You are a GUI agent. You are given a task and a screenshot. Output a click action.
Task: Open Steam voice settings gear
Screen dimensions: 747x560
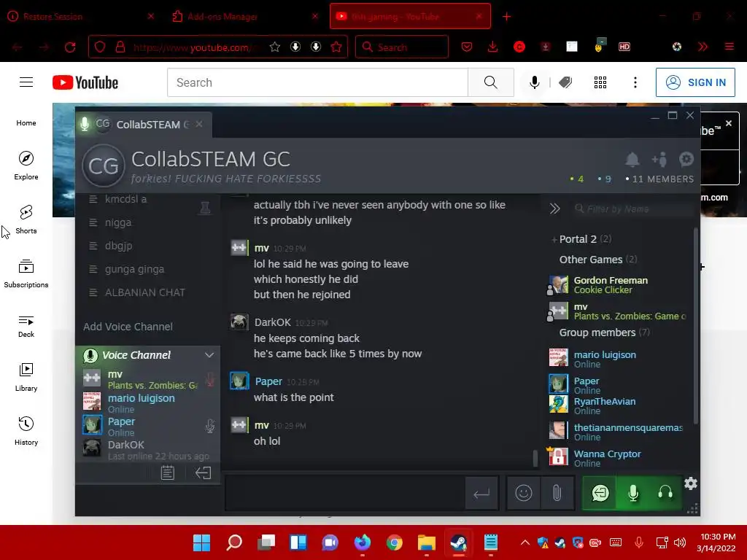pyautogui.click(x=690, y=484)
